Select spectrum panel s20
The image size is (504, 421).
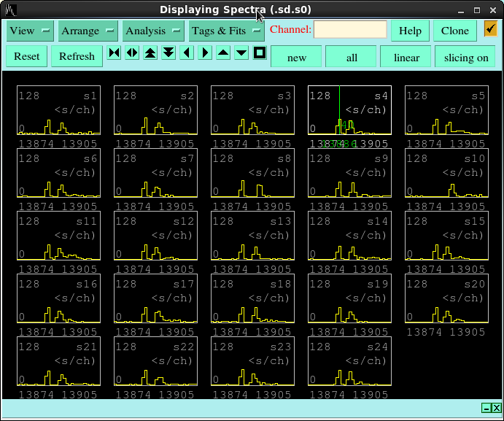pyautogui.click(x=447, y=298)
